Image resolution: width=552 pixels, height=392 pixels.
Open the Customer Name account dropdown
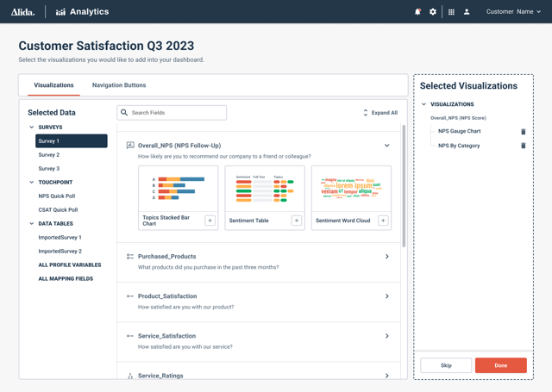pos(513,12)
